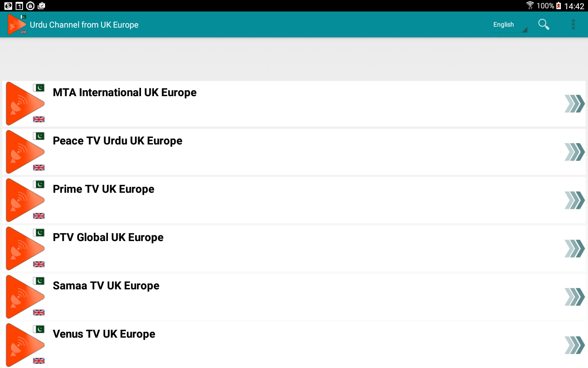Click Samaa TV channel play icon

point(25,297)
